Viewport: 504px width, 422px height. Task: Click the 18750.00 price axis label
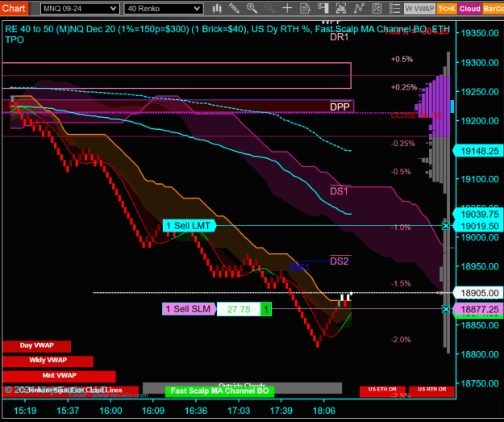tap(480, 383)
